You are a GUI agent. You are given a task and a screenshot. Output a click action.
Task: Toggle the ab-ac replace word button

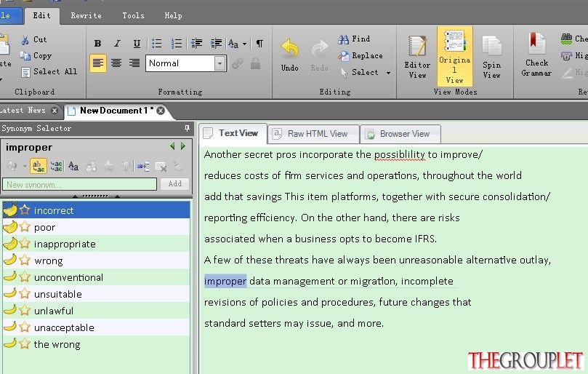[x=39, y=166]
